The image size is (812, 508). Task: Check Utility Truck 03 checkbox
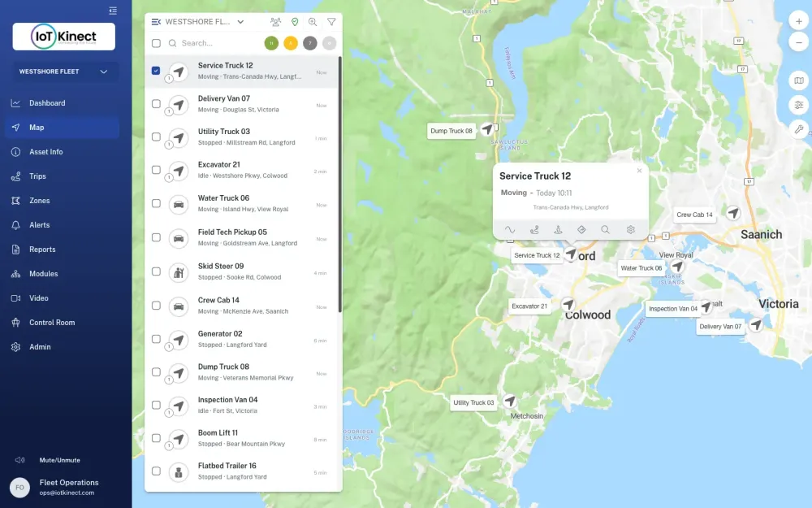pos(156,137)
